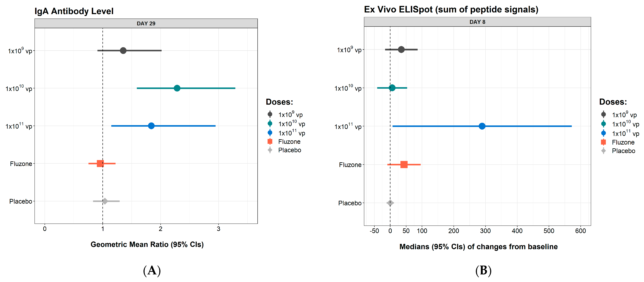The height and width of the screenshot is (282, 644).
Task: Click the Placebo legend entry beside ELISpot plot
Action: [623, 151]
